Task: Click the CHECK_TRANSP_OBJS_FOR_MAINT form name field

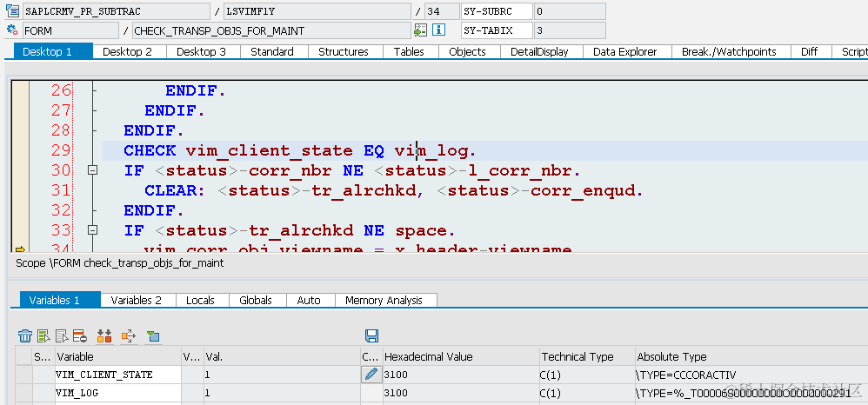Action: [270, 30]
